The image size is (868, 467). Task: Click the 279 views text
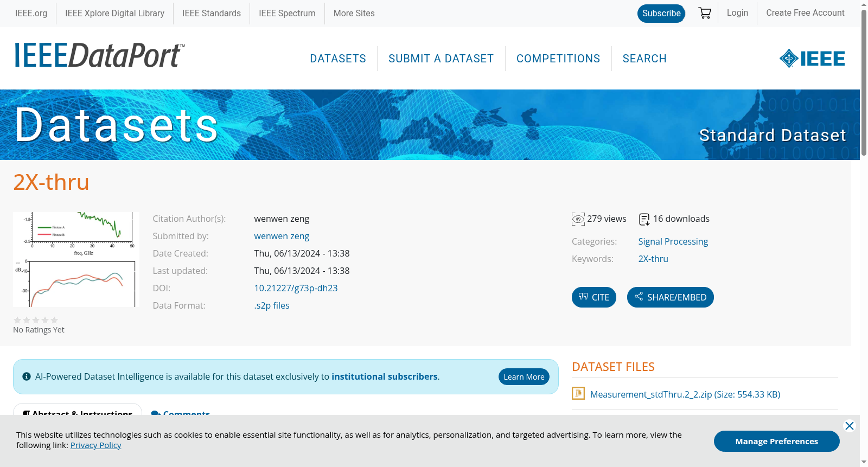tap(607, 219)
